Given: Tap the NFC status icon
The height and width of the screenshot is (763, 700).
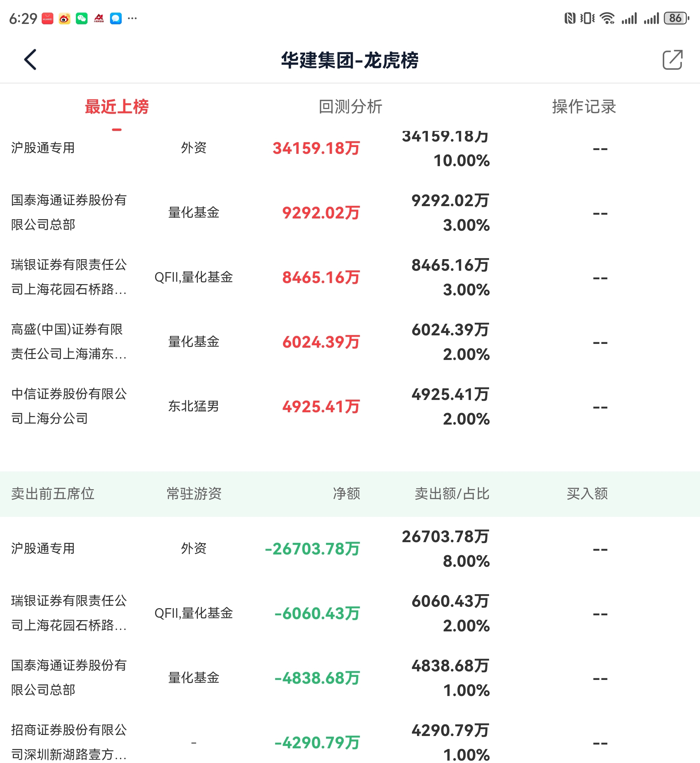Looking at the screenshot, I should pyautogui.click(x=570, y=18).
